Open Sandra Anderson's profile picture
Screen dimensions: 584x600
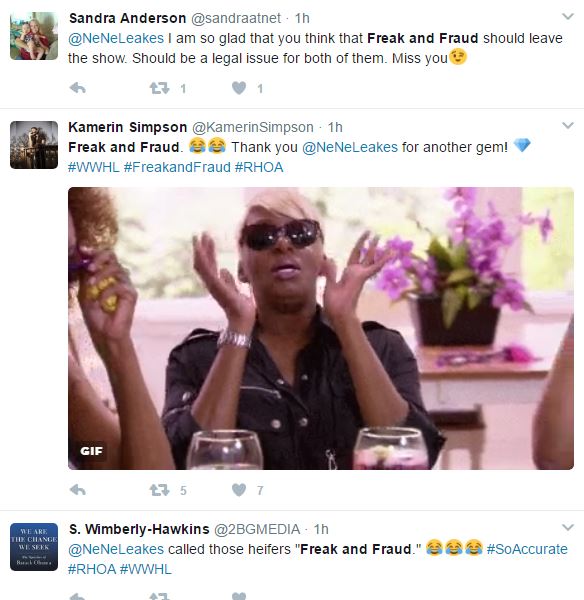pyautogui.click(x=34, y=36)
